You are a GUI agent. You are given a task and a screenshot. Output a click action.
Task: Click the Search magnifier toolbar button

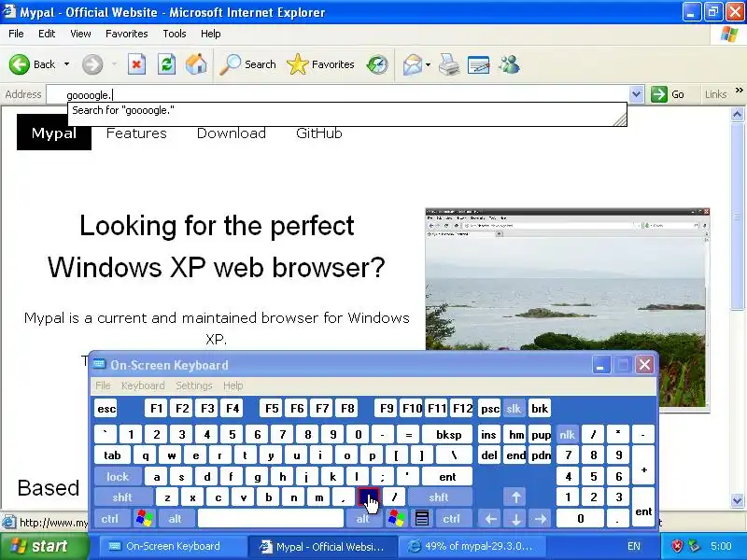pos(247,64)
